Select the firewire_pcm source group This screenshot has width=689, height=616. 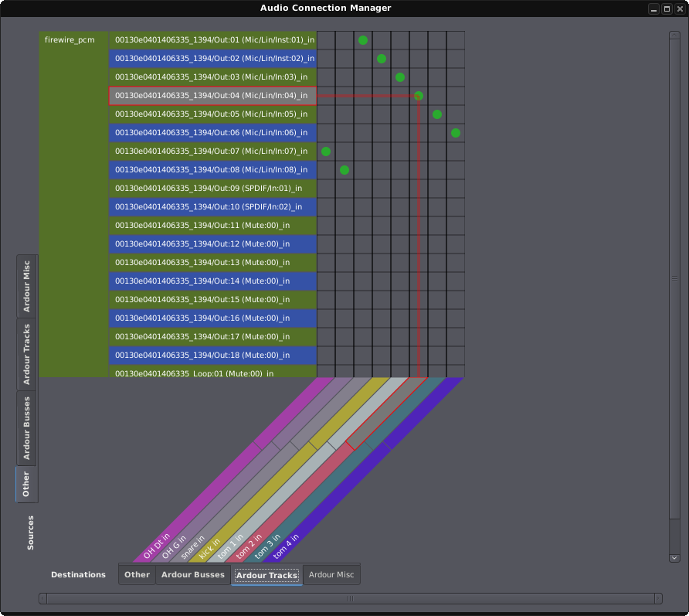click(x=74, y=204)
